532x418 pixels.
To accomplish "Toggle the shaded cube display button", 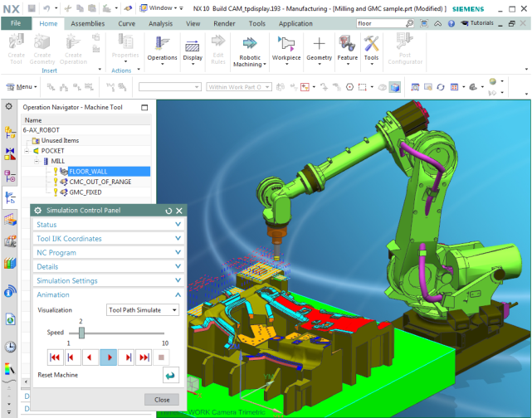I will click(395, 87).
